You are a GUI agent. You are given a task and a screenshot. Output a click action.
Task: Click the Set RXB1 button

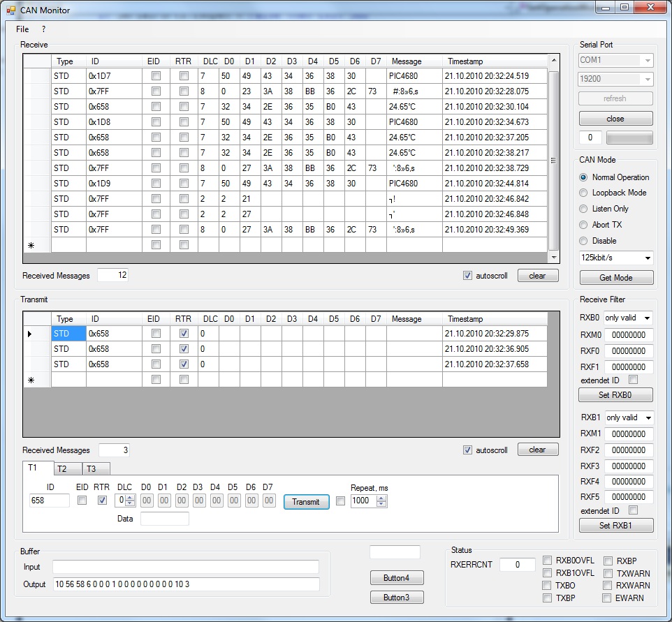[x=616, y=525]
